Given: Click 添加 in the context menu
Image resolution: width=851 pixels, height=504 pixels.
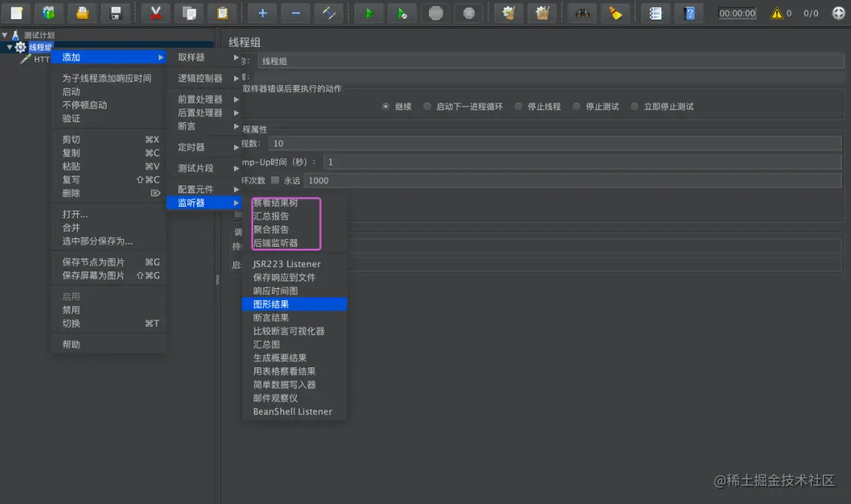Looking at the screenshot, I should pyautogui.click(x=109, y=57).
